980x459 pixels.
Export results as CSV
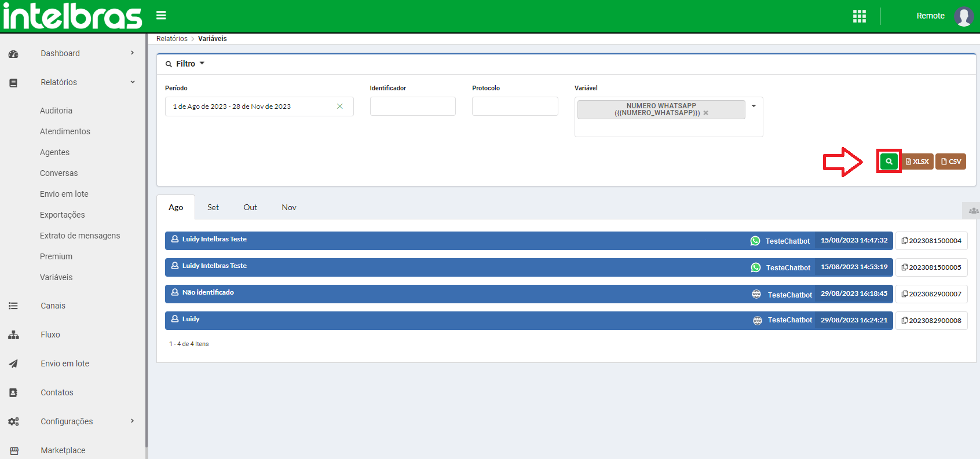951,161
